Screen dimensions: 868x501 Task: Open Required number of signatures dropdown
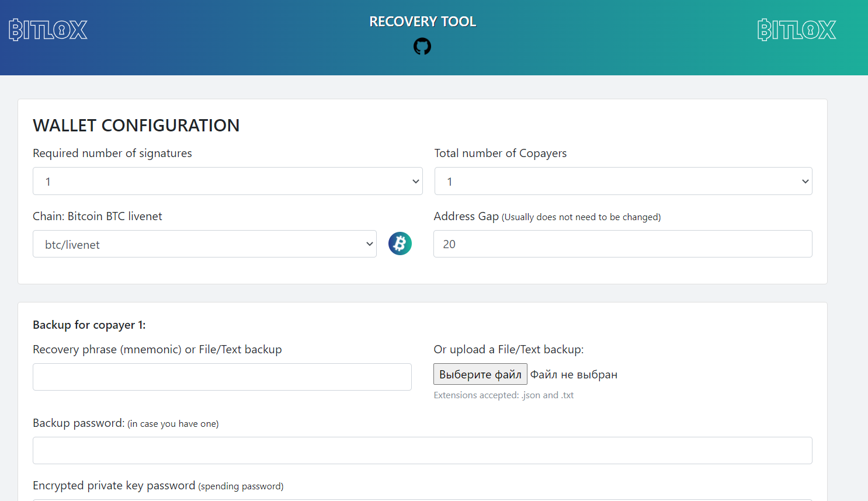coord(228,181)
